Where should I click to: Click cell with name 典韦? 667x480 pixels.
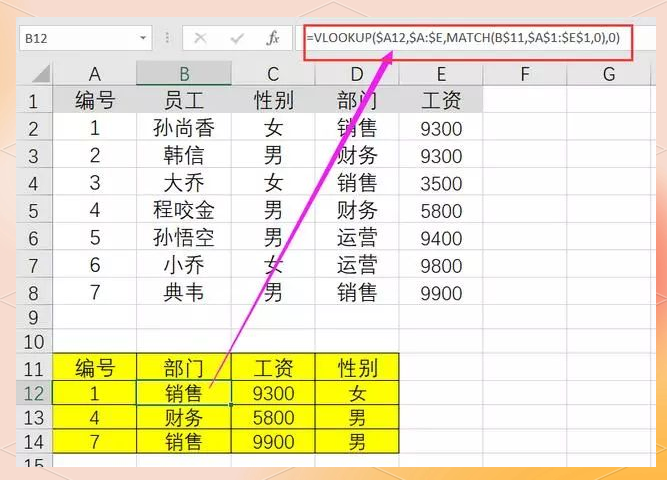pyautogui.click(x=184, y=292)
